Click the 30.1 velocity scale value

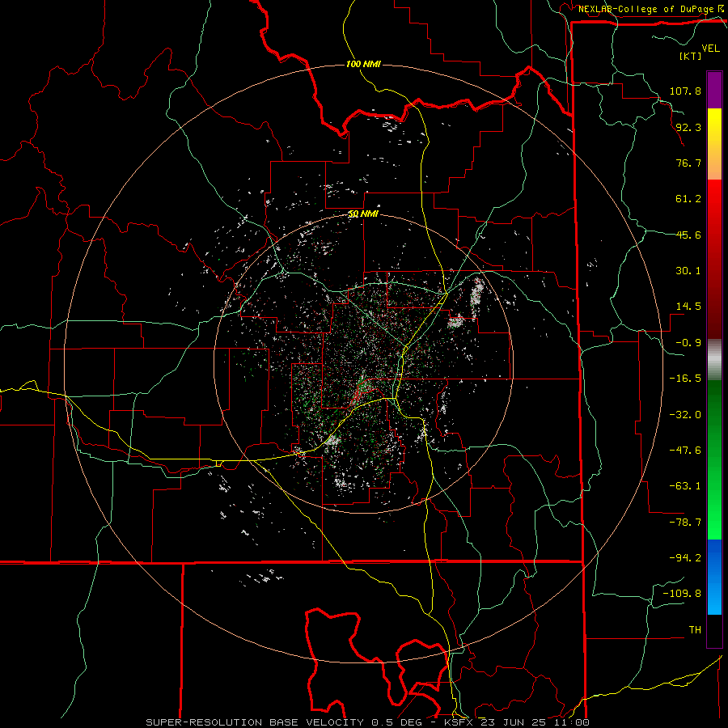click(x=688, y=271)
